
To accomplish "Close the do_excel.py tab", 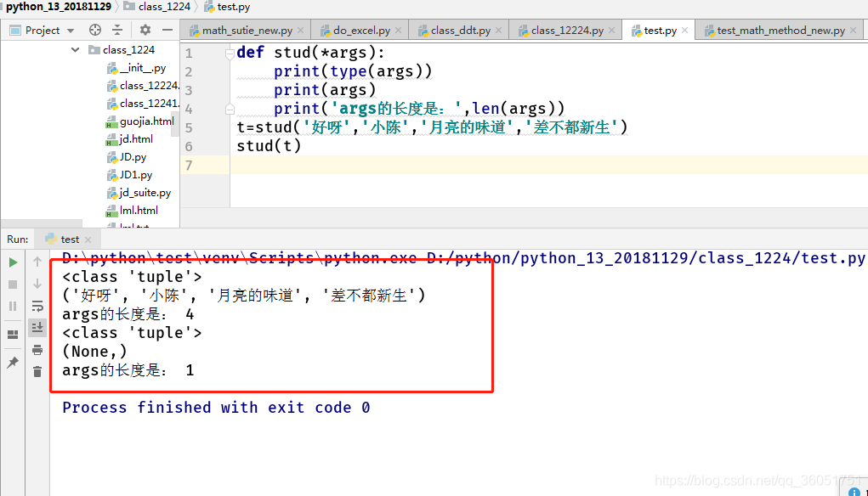I will click(398, 31).
